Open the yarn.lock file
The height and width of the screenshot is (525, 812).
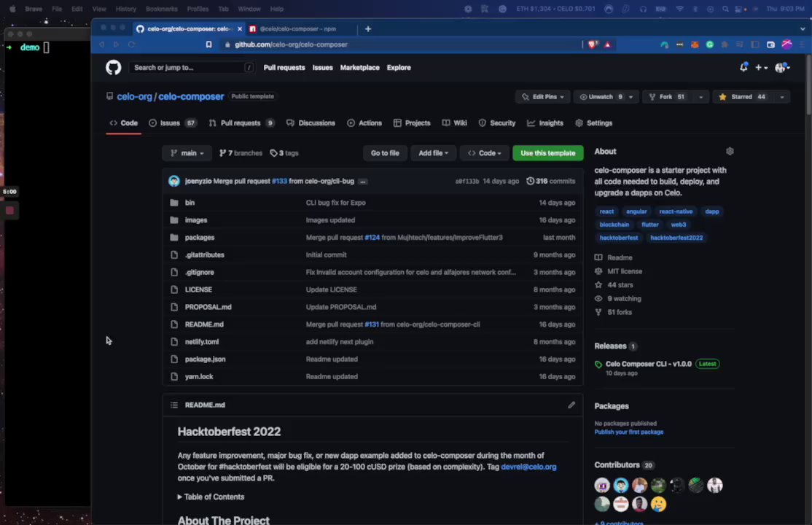(199, 377)
